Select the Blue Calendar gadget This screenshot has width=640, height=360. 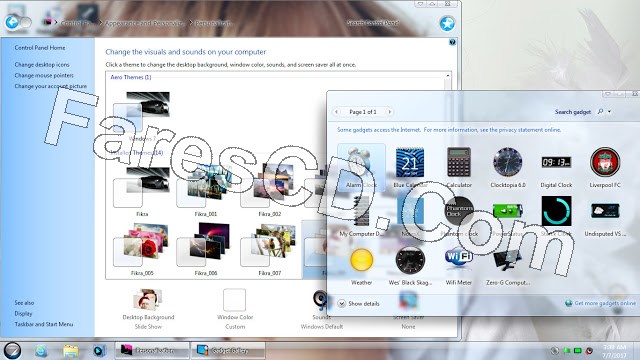coord(410,167)
